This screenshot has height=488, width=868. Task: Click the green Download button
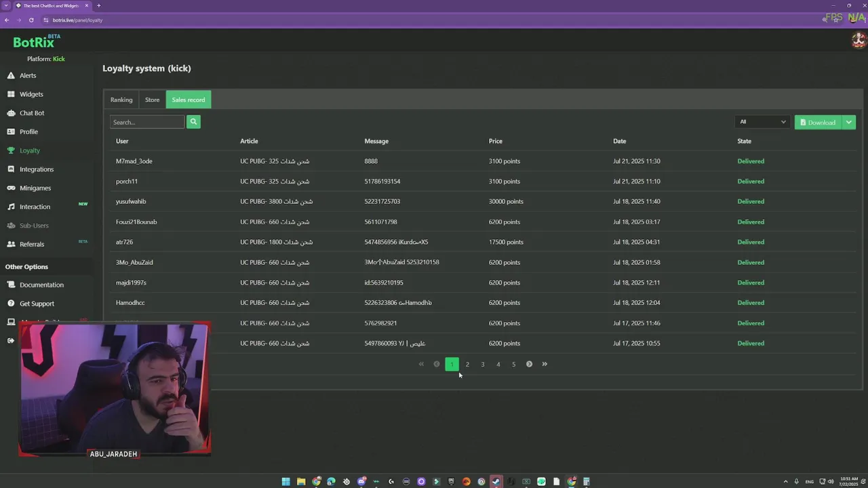click(818, 122)
